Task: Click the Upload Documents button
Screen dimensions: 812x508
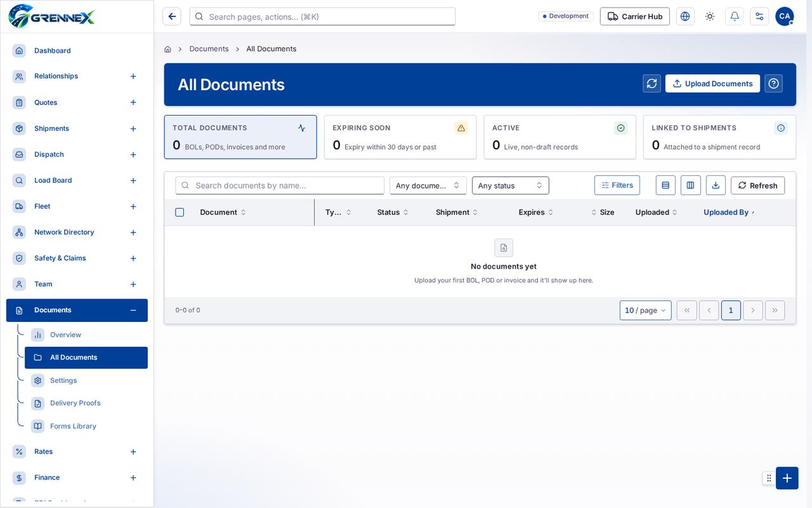Action: (712, 84)
